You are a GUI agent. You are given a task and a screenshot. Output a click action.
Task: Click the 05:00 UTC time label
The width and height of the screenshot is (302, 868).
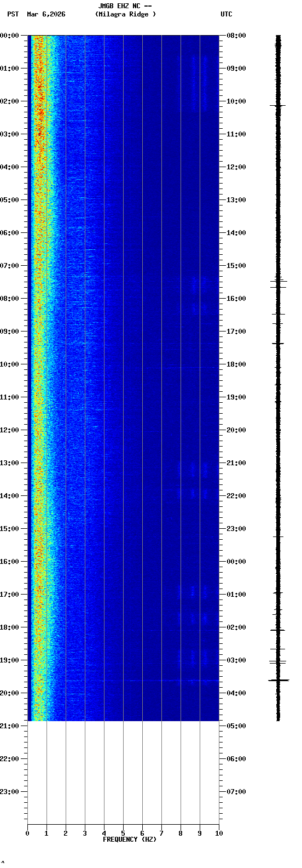click(x=236, y=726)
